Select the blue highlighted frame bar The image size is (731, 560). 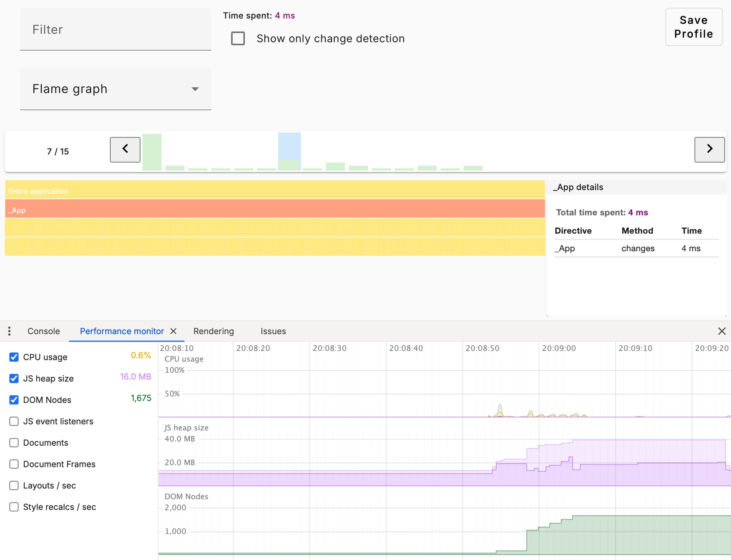tap(289, 150)
